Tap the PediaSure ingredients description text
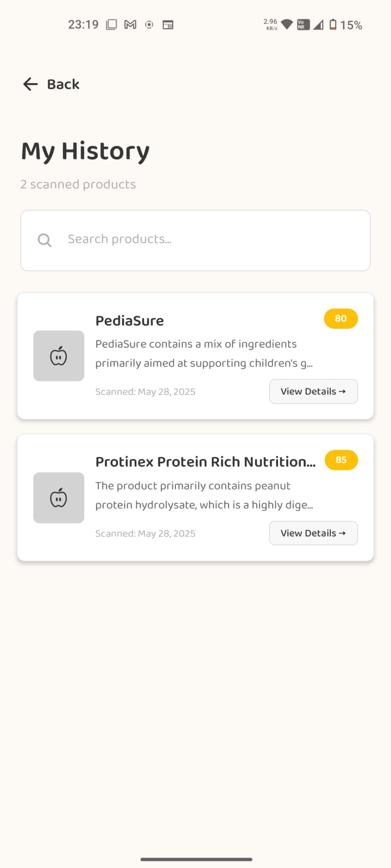 point(204,354)
